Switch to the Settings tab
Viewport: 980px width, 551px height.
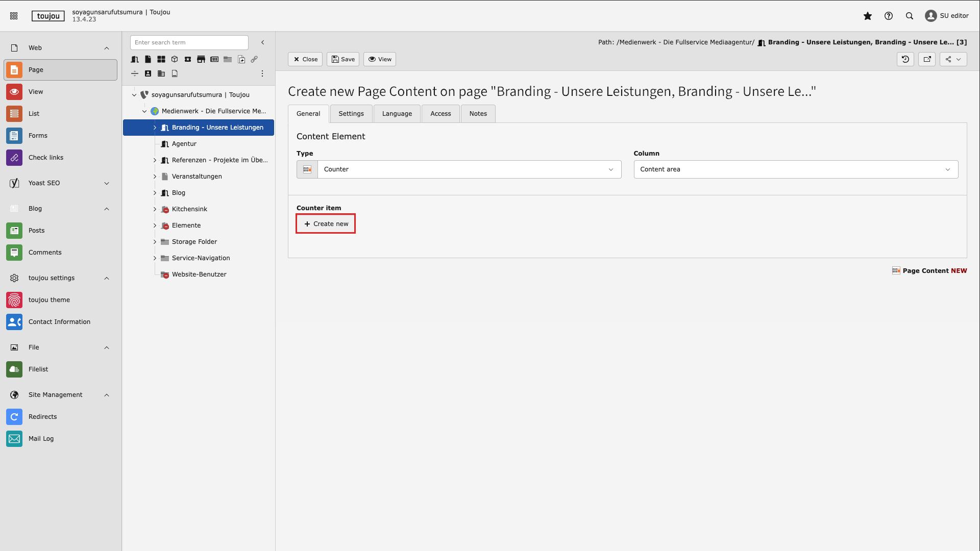pyautogui.click(x=351, y=114)
